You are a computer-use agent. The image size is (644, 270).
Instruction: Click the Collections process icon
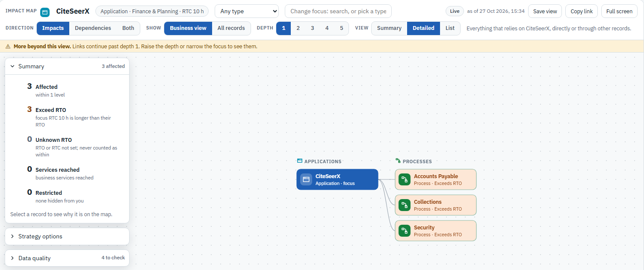[x=405, y=205]
